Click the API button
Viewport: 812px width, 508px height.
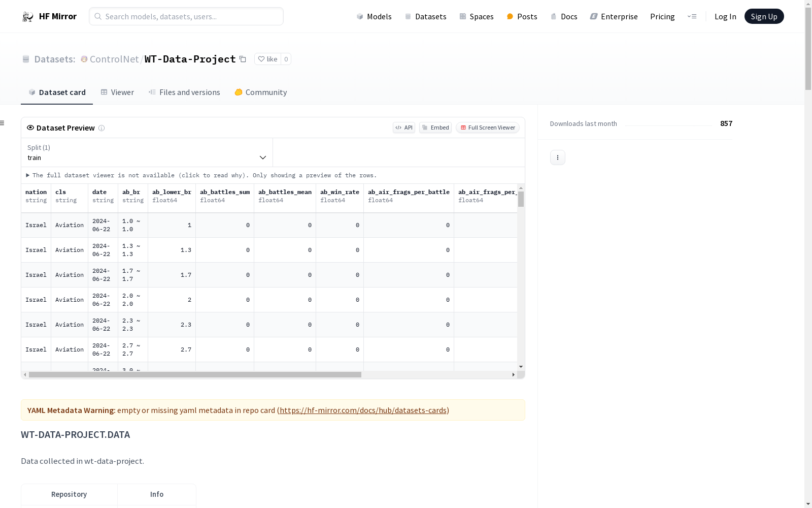point(404,128)
